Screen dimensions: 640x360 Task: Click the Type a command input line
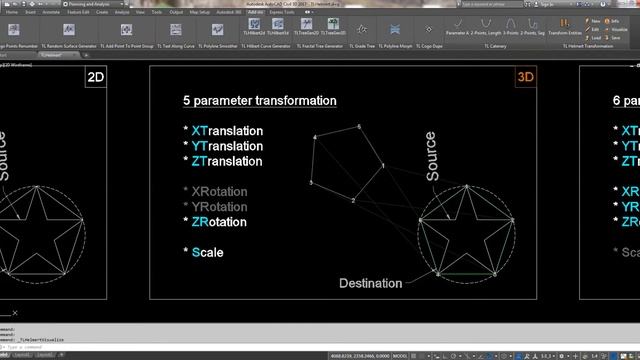coord(320,347)
